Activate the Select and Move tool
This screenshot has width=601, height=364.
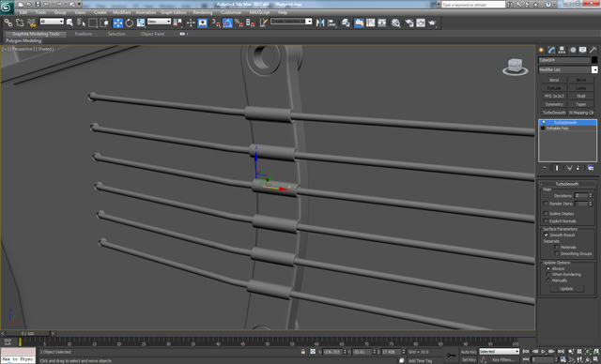(118, 23)
